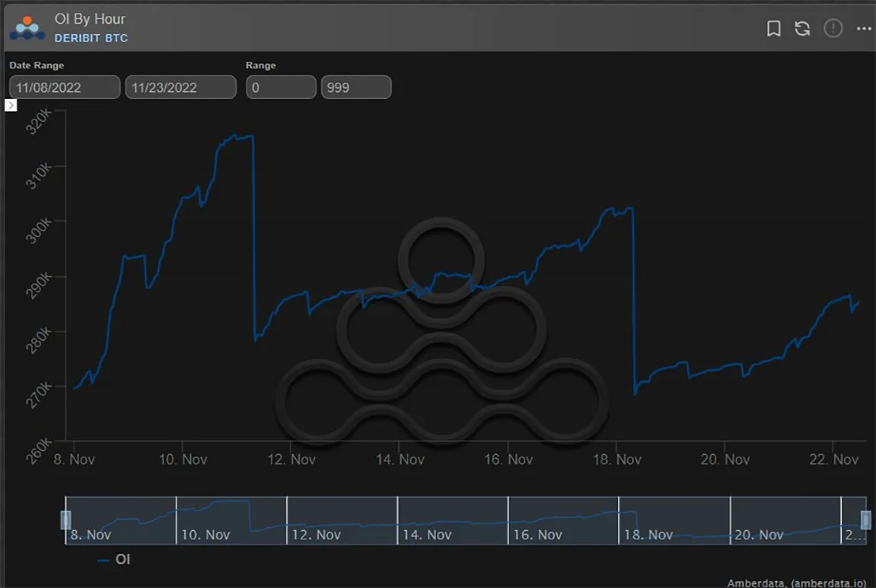Click the Date Range label

click(37, 65)
